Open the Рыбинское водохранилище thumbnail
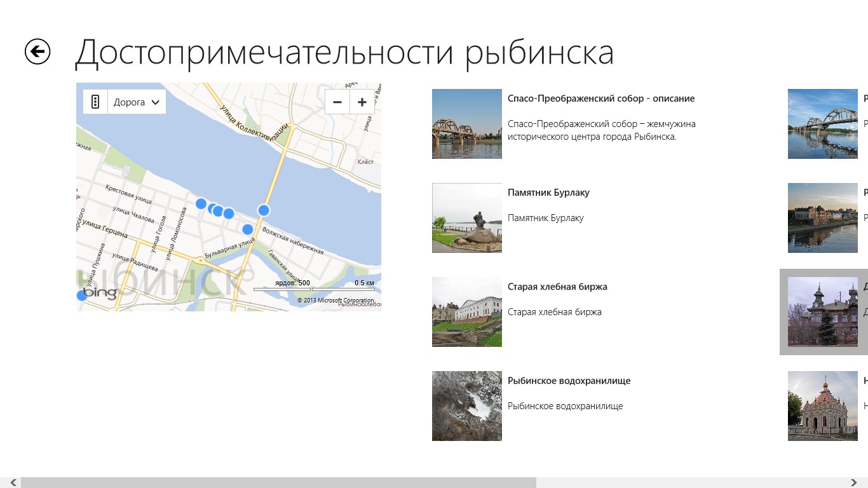 pyautogui.click(x=467, y=406)
